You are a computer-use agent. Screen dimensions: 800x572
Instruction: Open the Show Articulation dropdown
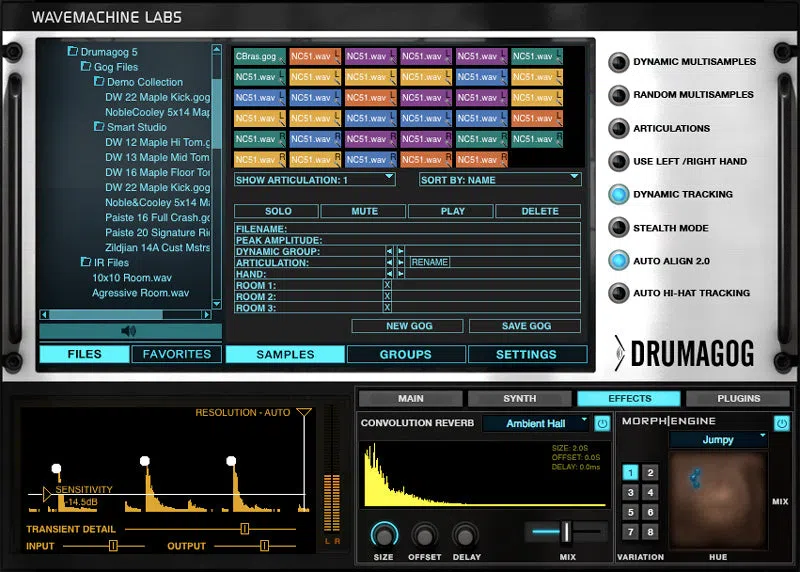tap(314, 180)
